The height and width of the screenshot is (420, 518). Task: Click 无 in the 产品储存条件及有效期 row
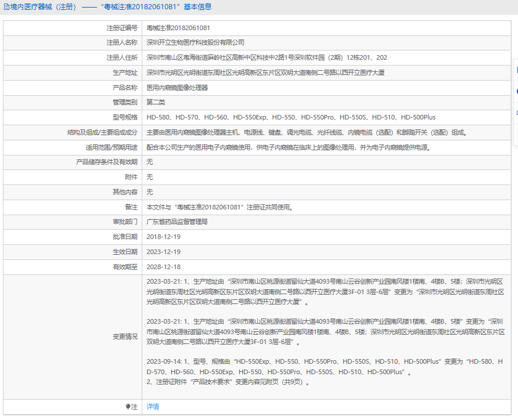(150, 162)
